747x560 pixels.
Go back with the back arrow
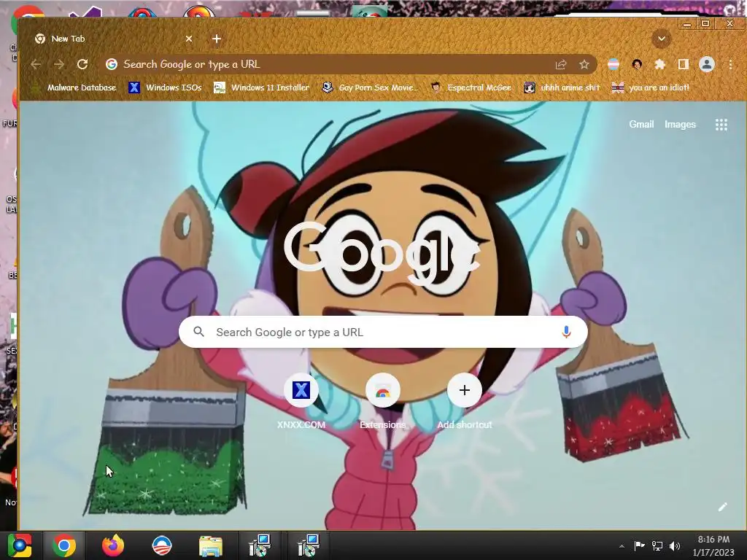[x=36, y=64]
